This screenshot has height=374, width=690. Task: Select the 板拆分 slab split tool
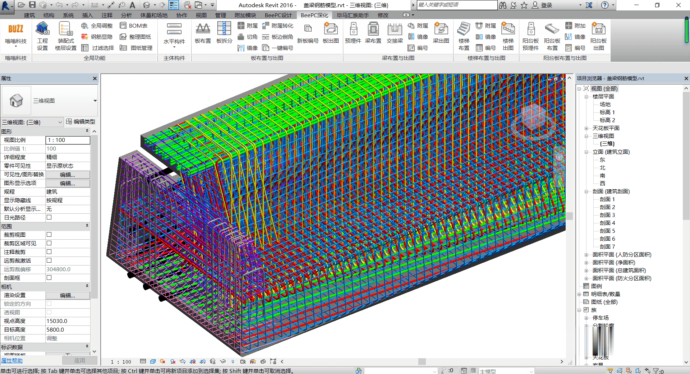tap(224, 33)
